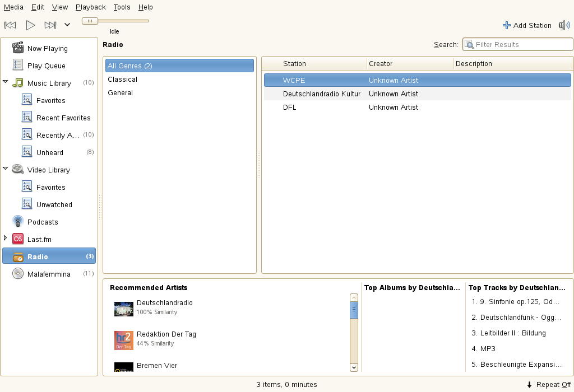Screen dimensions: 574x392
Task: Select the Malafemmina disc source
Action: 49,274
